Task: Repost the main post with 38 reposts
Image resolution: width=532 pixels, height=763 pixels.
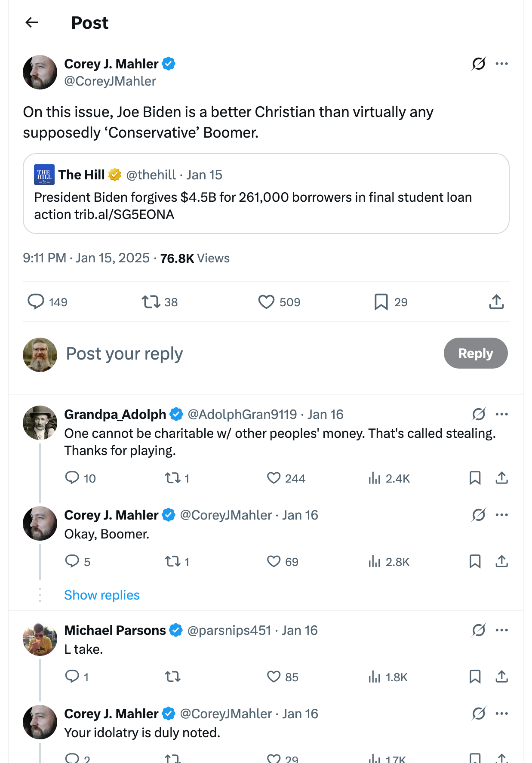Action: pos(151,302)
